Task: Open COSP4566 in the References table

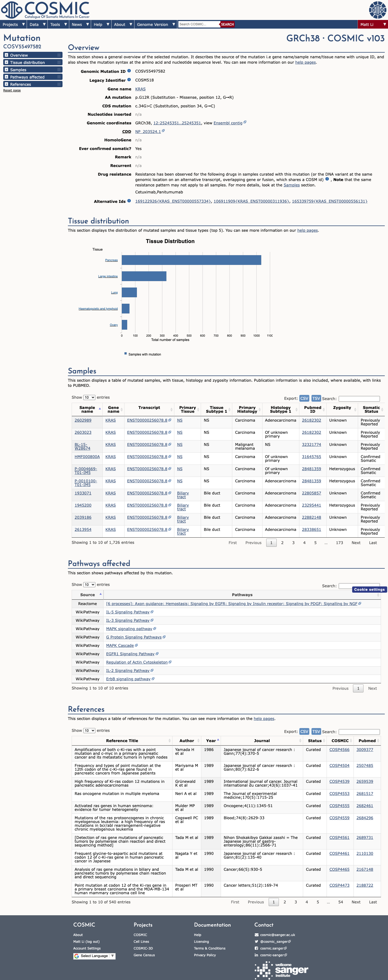Action: [339, 749]
